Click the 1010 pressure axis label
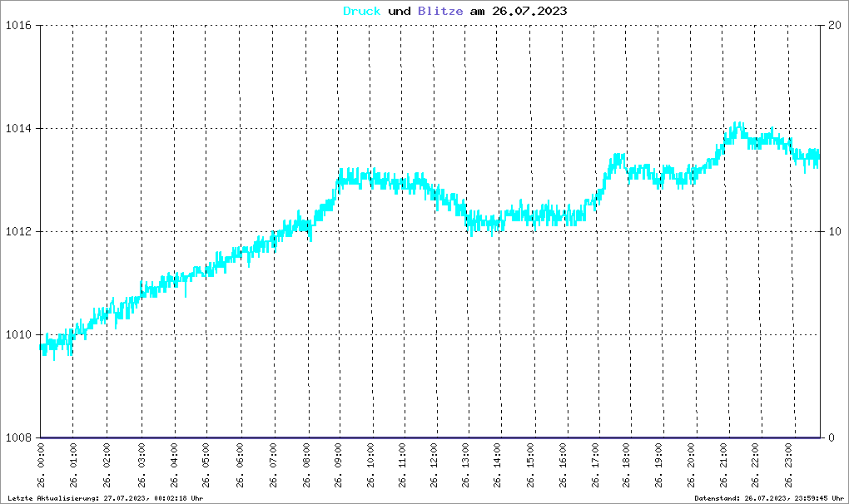849x504 pixels. coord(18,334)
